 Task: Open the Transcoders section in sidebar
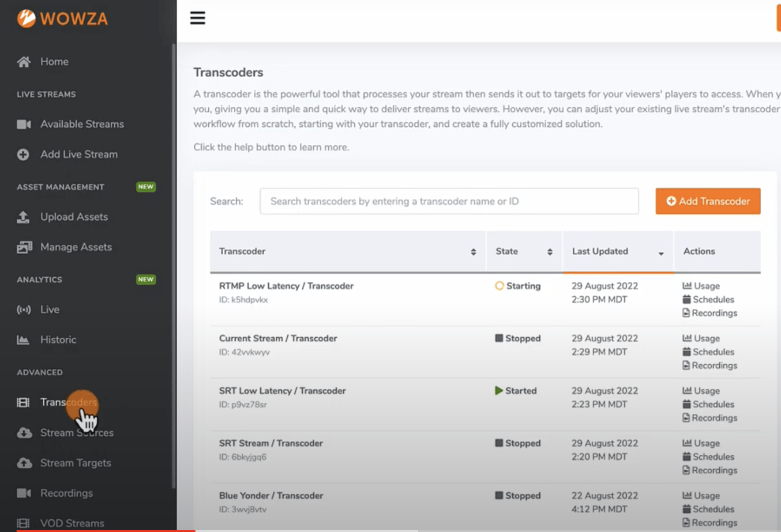(69, 402)
